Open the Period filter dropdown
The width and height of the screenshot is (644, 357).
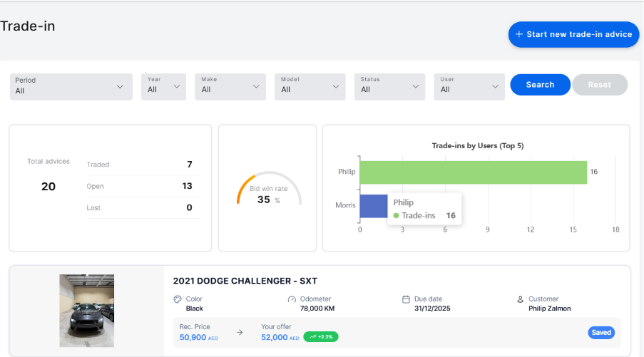(x=71, y=86)
